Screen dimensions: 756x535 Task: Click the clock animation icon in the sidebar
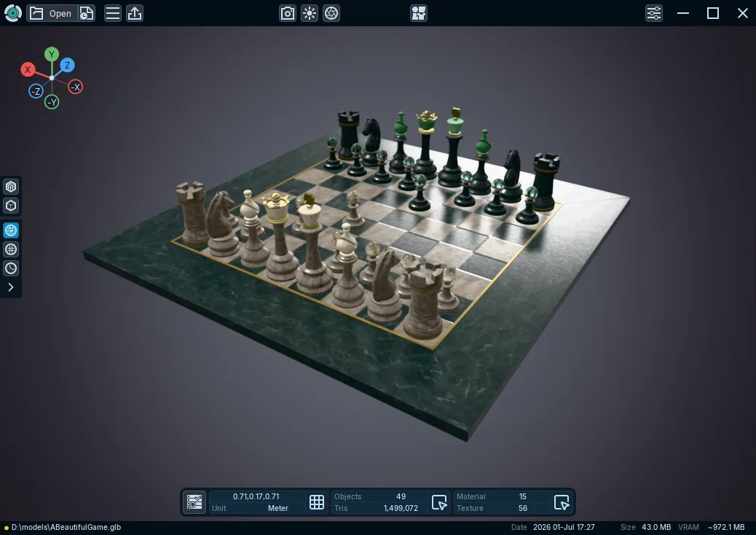pos(11,268)
